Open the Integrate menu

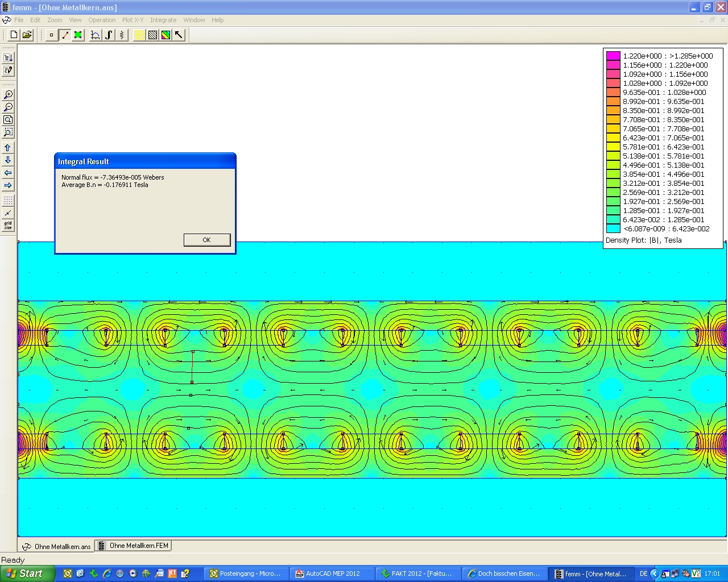163,20
